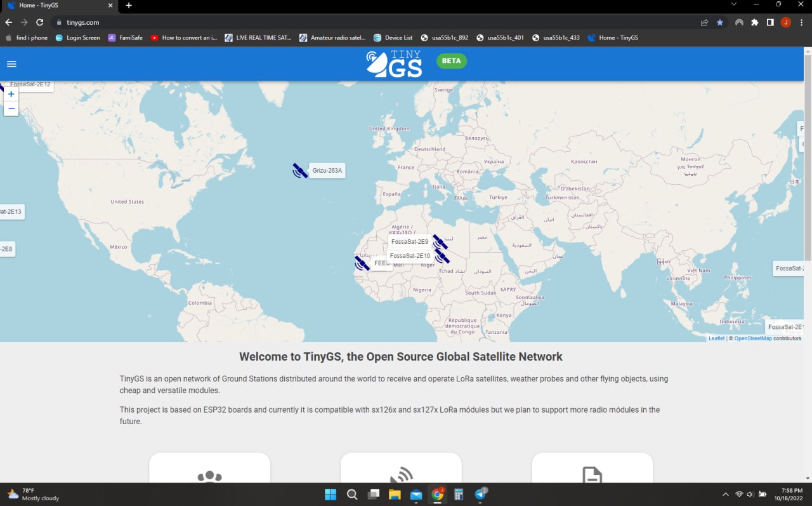Bookmark star icon in address bar
Viewport: 812px width, 506px height.
(720, 22)
